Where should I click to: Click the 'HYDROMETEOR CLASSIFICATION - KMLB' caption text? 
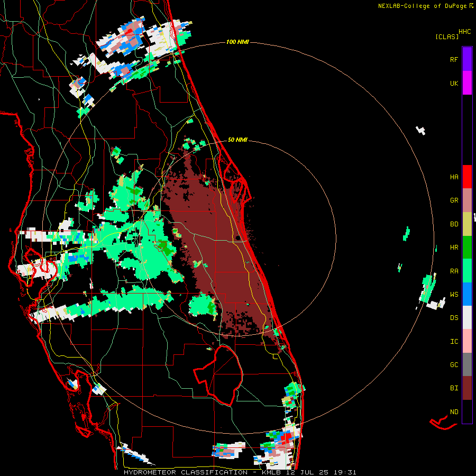[204, 472]
